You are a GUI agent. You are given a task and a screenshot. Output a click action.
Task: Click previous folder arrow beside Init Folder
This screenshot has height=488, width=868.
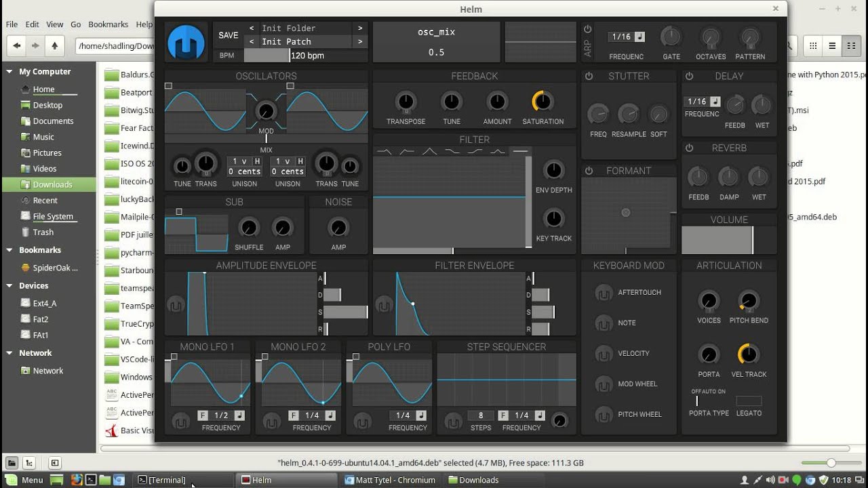(252, 28)
